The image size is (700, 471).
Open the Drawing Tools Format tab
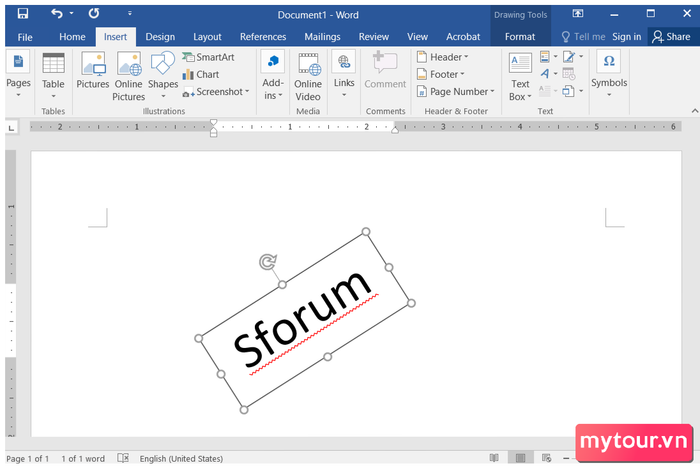point(520,37)
